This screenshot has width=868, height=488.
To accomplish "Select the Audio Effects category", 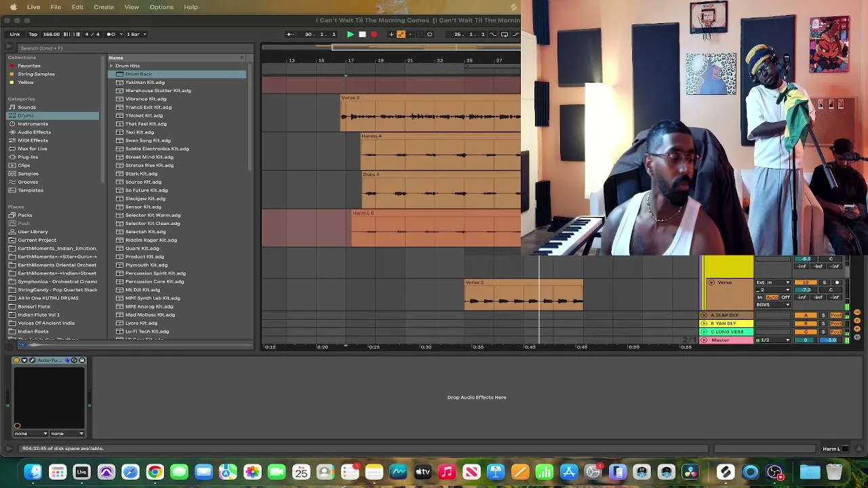I will 34,132.
